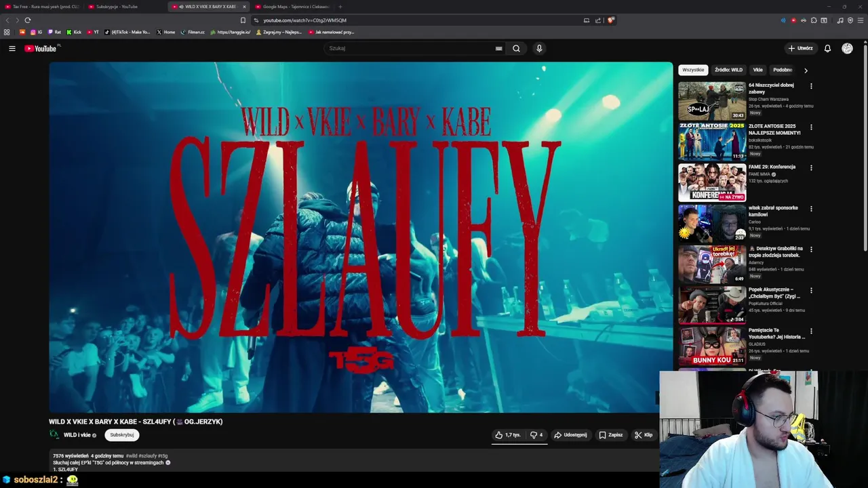Image resolution: width=868 pixels, height=488 pixels.
Task: Open the extensions puzzle icon
Action: (x=814, y=20)
